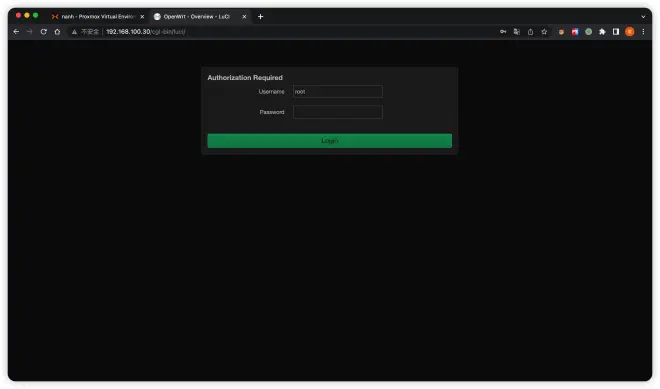Open a new browser tab
This screenshot has height=389, width=660.
260,16
